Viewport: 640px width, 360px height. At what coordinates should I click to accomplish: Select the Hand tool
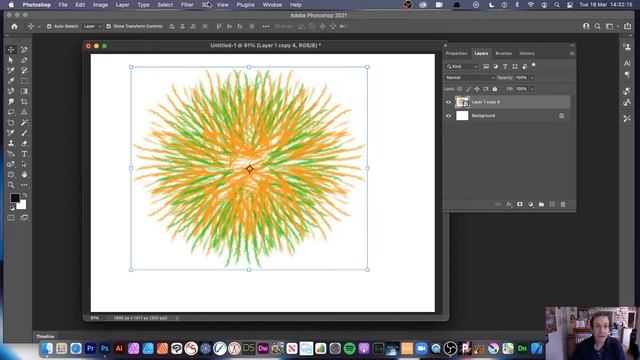click(24, 175)
